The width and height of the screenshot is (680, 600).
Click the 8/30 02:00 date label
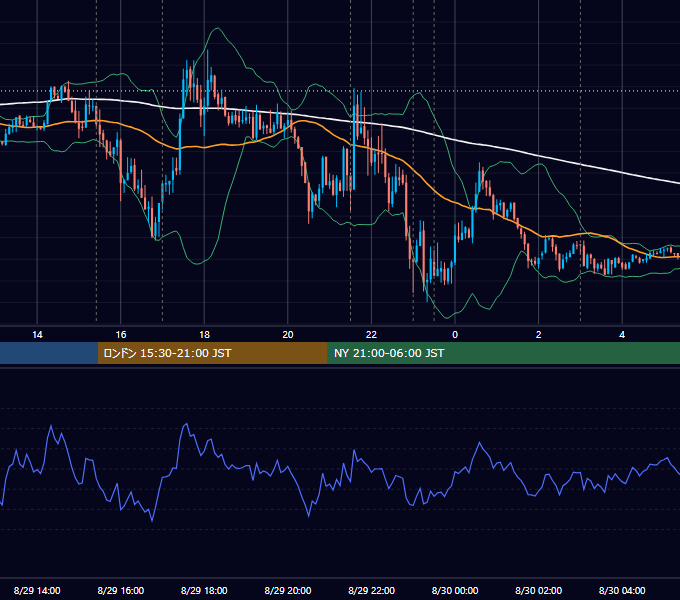click(x=539, y=590)
